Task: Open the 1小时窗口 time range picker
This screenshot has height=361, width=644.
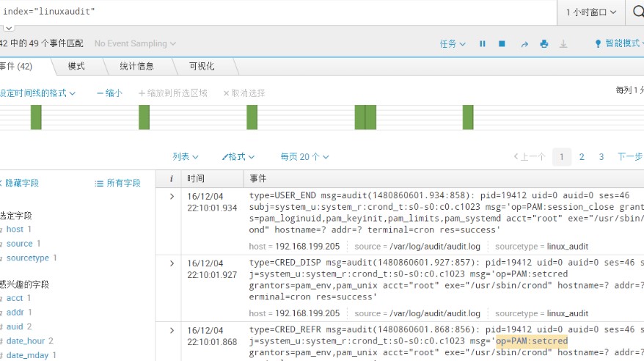Action: click(591, 12)
